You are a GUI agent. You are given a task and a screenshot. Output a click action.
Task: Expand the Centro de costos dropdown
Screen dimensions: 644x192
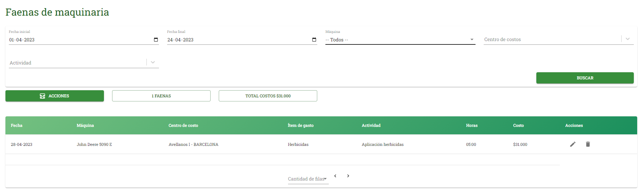tap(628, 39)
